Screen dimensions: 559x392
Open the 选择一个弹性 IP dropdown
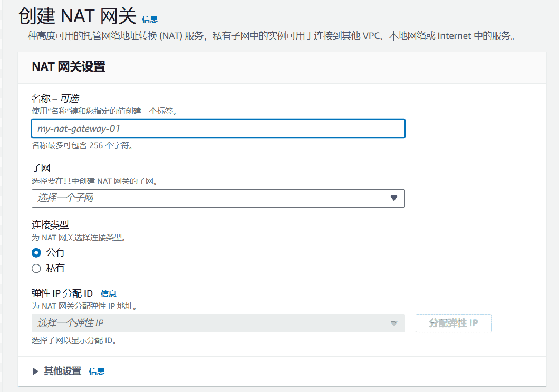coord(211,323)
